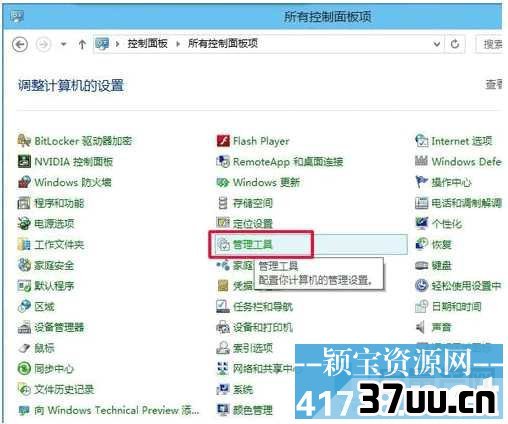Click the 设备和打印机 printer icon
Screen dimensions: 508x424
(x=223, y=327)
